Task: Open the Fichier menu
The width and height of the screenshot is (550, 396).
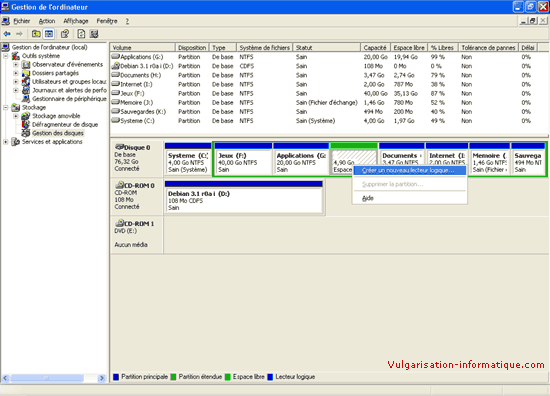Action: [22, 21]
